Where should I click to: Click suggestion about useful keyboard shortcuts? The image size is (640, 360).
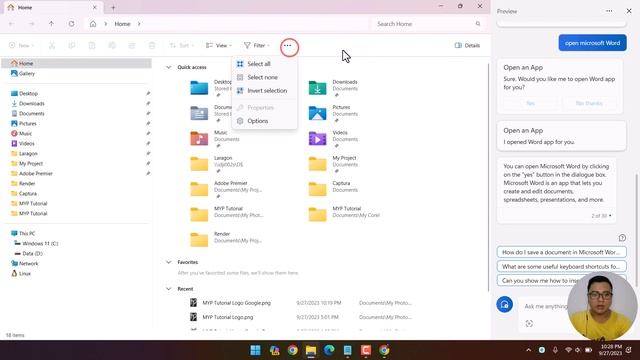click(562, 267)
